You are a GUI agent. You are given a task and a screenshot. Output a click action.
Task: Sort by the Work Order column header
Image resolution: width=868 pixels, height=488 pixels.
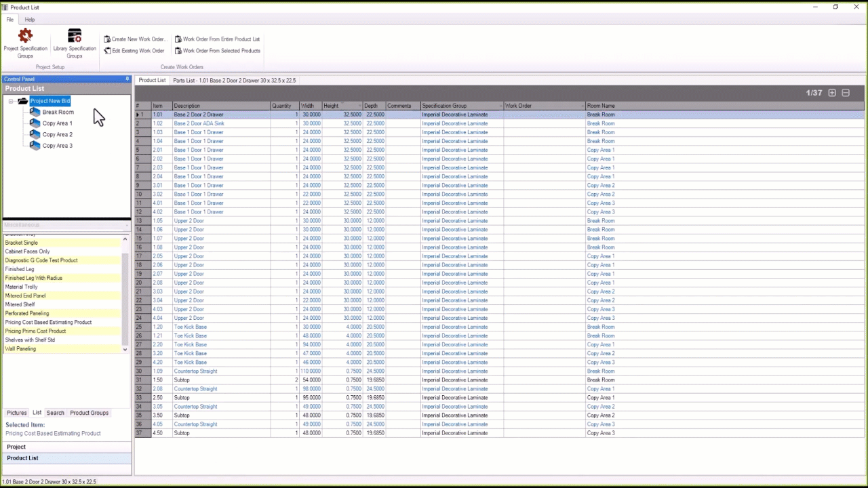coord(545,106)
